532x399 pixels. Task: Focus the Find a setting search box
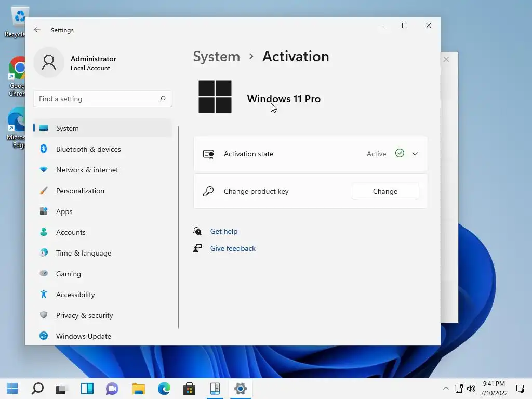[103, 99]
